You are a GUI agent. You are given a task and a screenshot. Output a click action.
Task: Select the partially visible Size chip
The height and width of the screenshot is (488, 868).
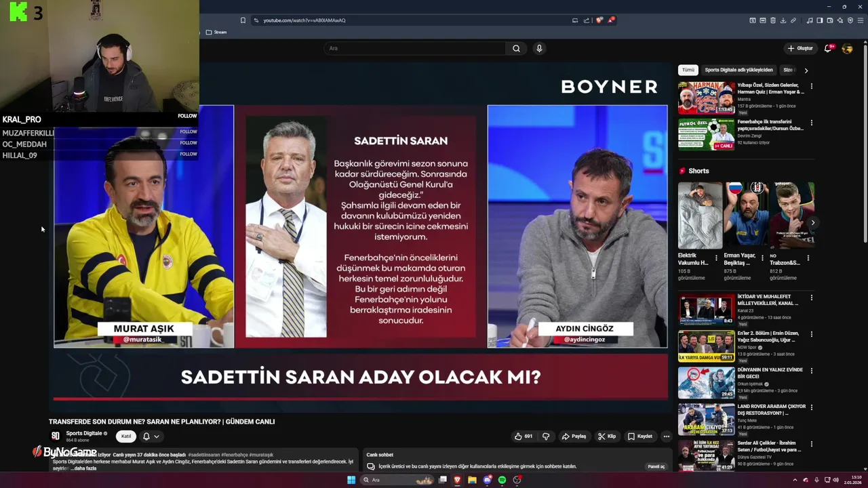(788, 70)
